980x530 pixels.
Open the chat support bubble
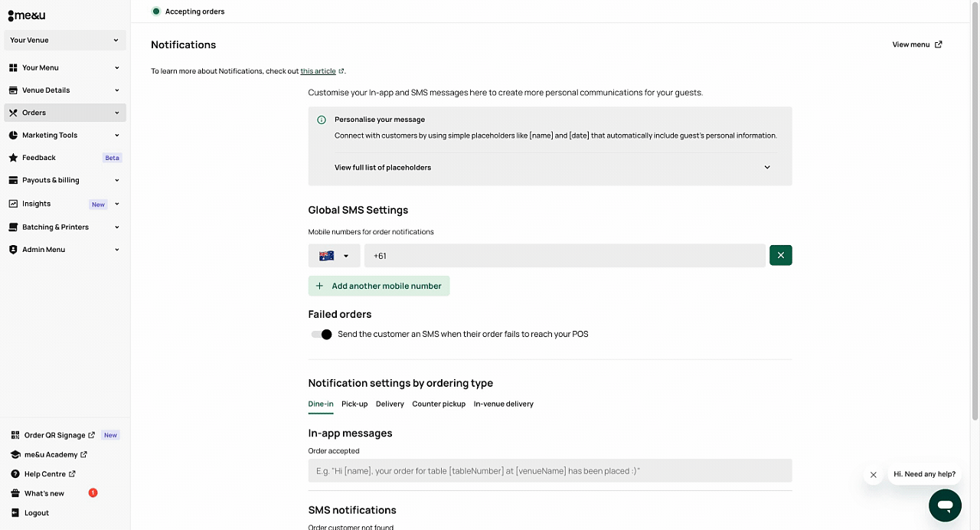point(945,505)
